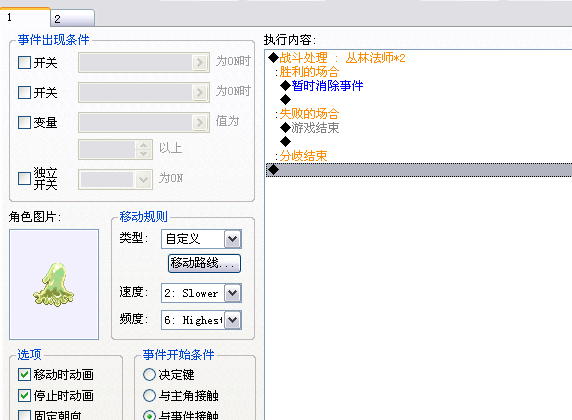Open the 频度 frequency dropdown
This screenshot has width=572, height=420.
pos(232,320)
